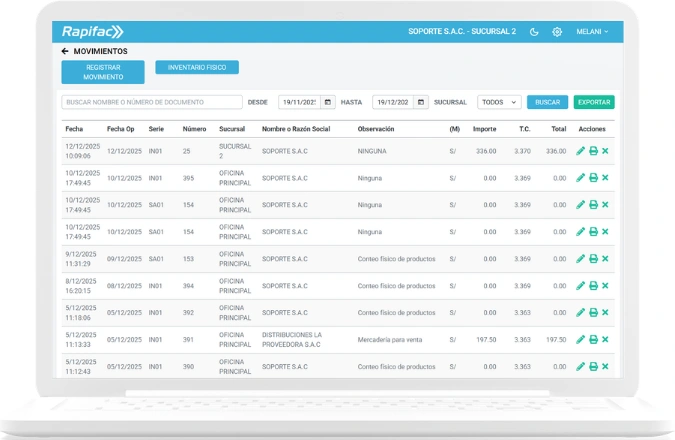Click the date cell 12/12/2025 10:09:06
Image resolution: width=675 pixels, height=440 pixels.
82,151
